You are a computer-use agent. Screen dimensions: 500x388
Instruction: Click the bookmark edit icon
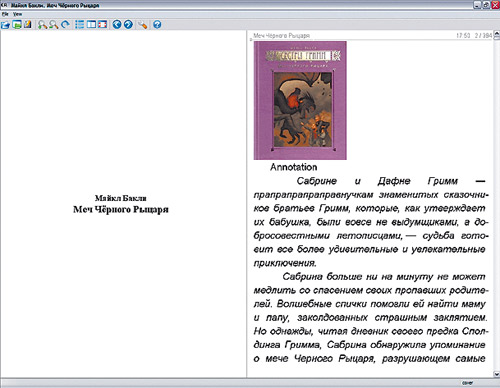point(28,25)
